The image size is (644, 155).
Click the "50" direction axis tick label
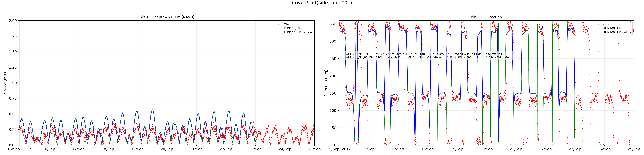pos(334,128)
